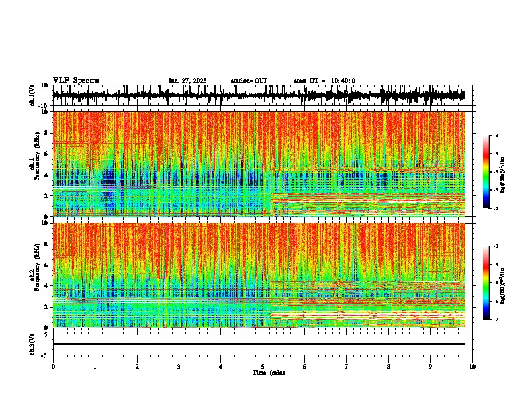Click the 6 kHz tick label on ch.1 spectrogram

pyautogui.click(x=48, y=154)
